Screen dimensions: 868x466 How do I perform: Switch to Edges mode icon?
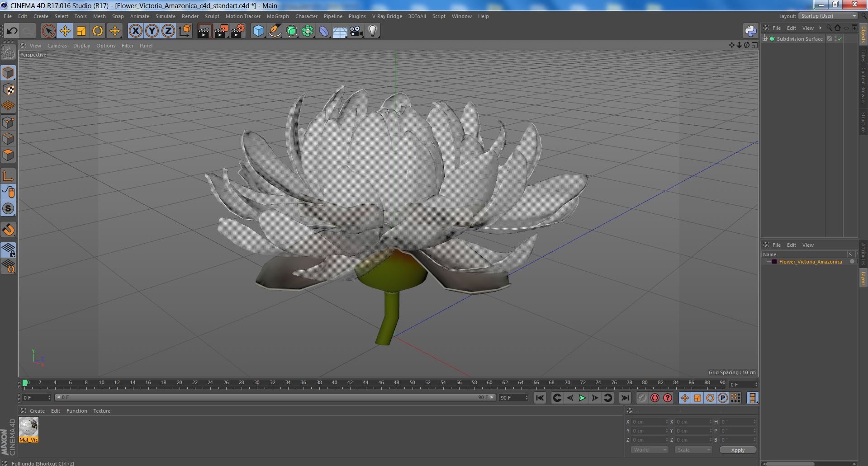pyautogui.click(x=8, y=139)
